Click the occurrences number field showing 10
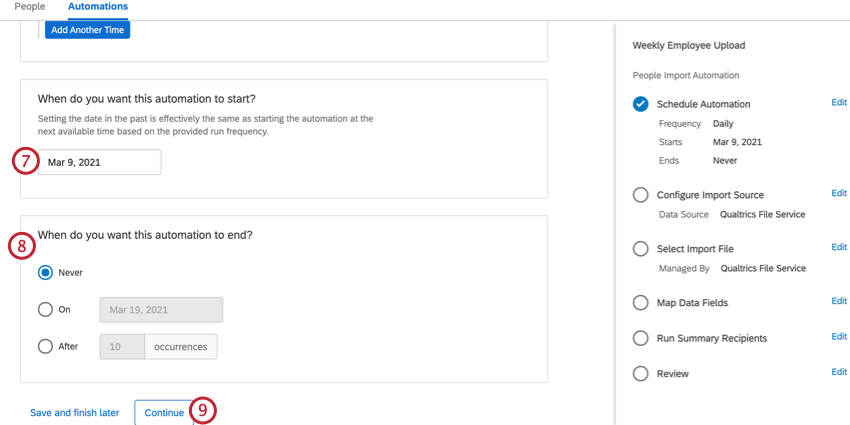This screenshot has height=425, width=850. 122,347
